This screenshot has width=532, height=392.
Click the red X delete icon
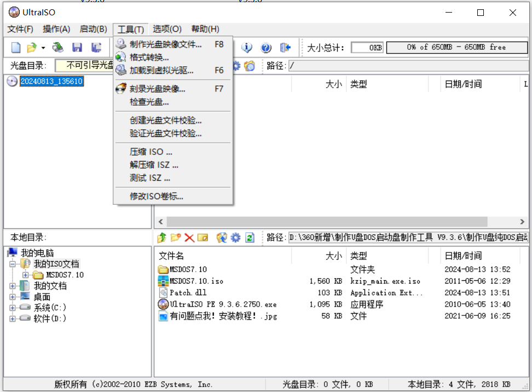coord(189,238)
